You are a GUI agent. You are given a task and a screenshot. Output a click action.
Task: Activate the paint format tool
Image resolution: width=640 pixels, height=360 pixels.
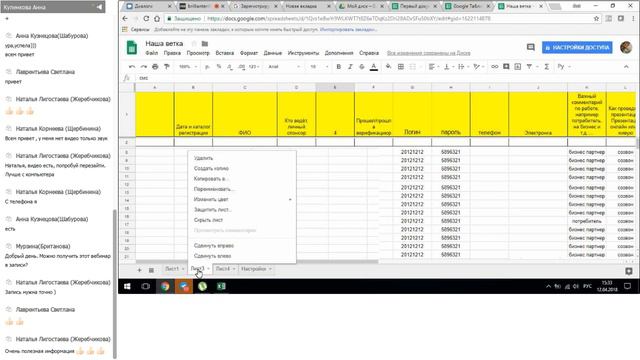click(167, 67)
